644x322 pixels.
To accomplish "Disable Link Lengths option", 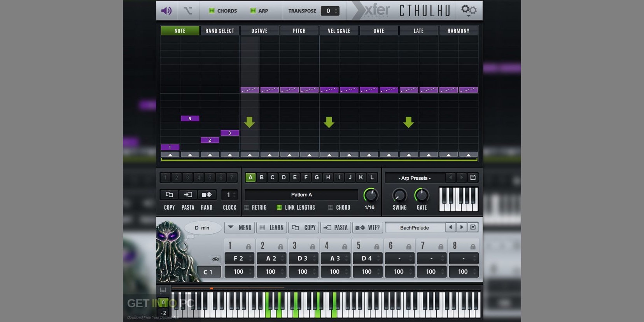I will [279, 208].
